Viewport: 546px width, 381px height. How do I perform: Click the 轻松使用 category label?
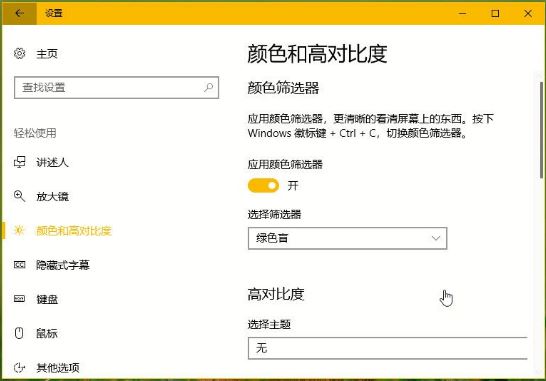(35, 133)
